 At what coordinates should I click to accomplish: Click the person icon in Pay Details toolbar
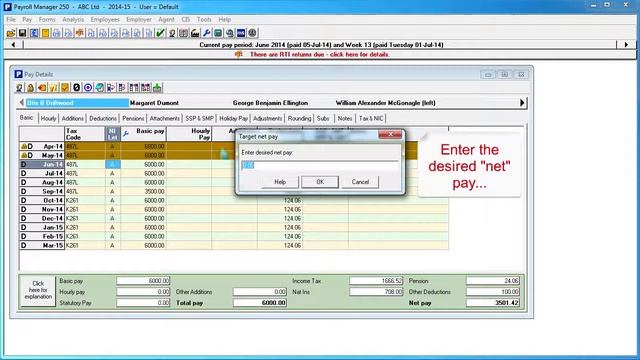(x=19, y=87)
